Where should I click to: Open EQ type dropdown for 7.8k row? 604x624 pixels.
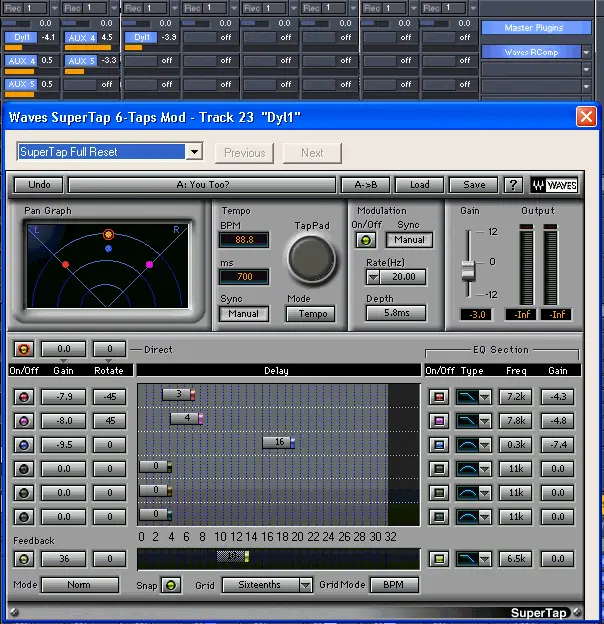pos(484,421)
